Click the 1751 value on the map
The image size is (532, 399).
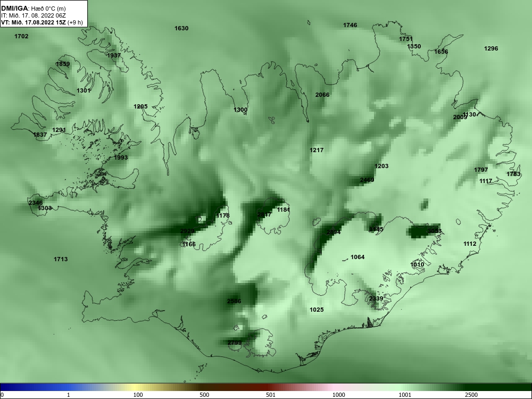pyautogui.click(x=406, y=39)
